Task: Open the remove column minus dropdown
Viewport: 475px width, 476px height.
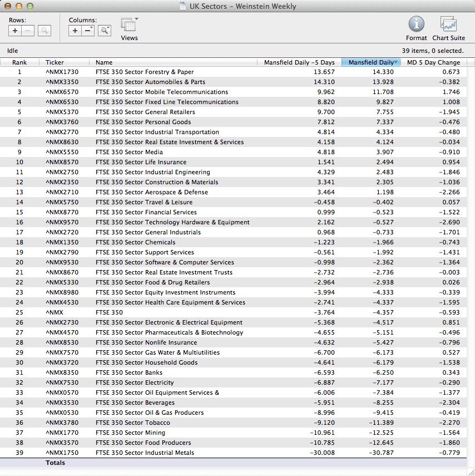Action: pyautogui.click(x=88, y=31)
